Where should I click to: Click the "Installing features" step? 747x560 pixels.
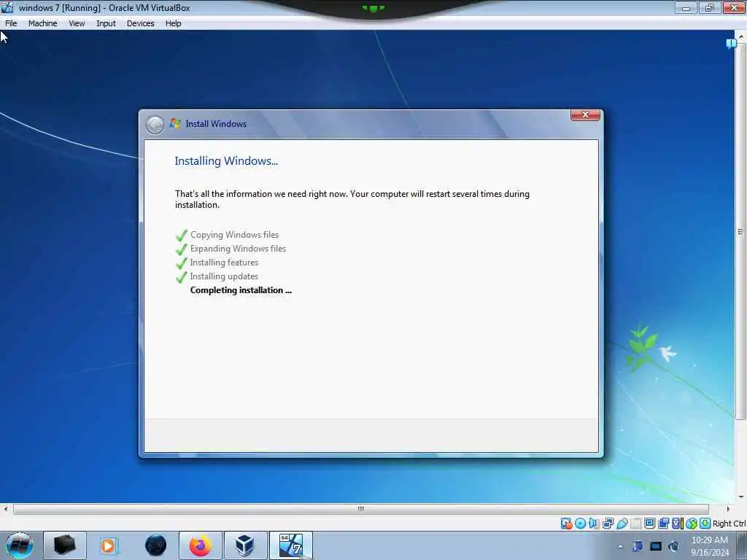coord(224,262)
